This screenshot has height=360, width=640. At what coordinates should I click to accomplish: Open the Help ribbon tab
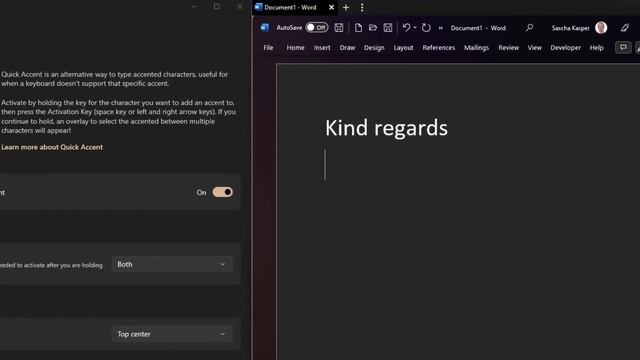596,48
